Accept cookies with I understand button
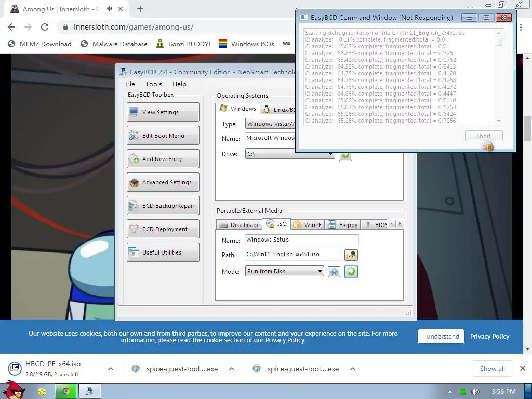The image size is (532, 399). (441, 336)
